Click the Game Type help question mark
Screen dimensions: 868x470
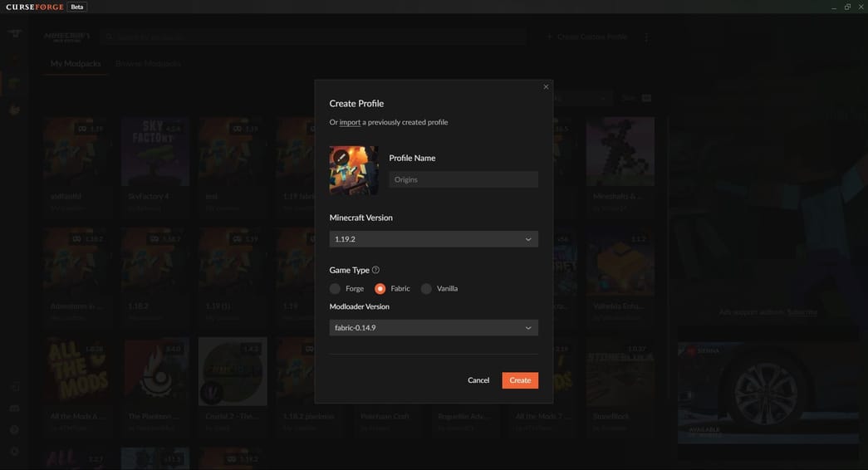pyautogui.click(x=375, y=270)
